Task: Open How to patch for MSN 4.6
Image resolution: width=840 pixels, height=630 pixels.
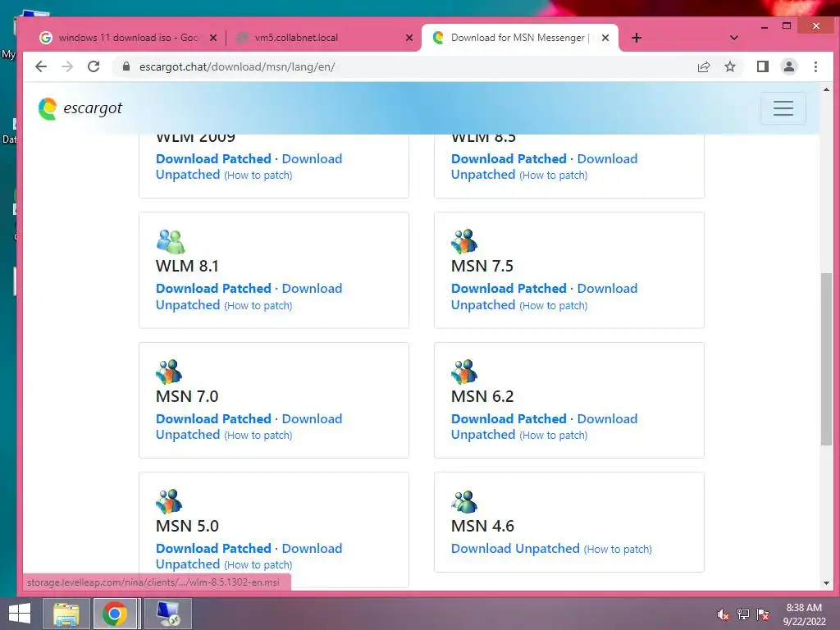Action: (x=618, y=549)
